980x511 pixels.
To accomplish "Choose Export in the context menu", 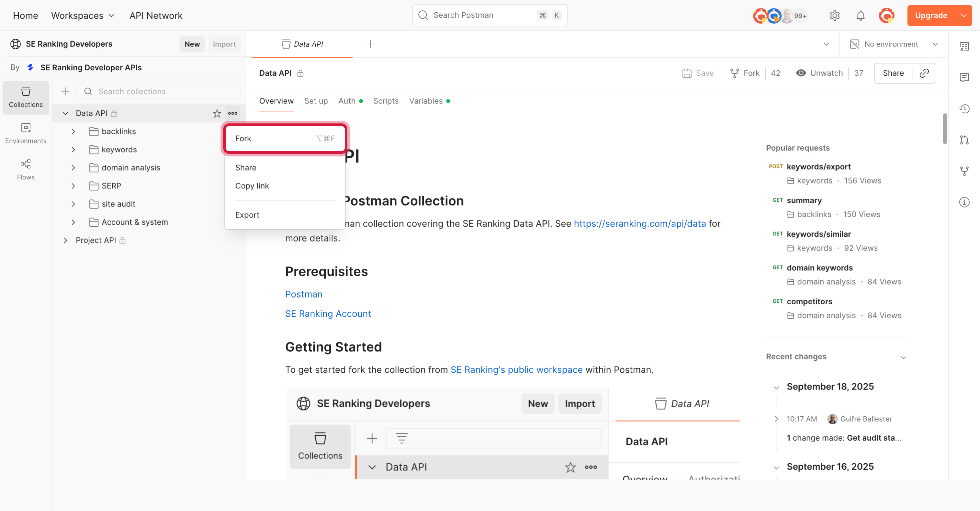I will click(x=247, y=215).
